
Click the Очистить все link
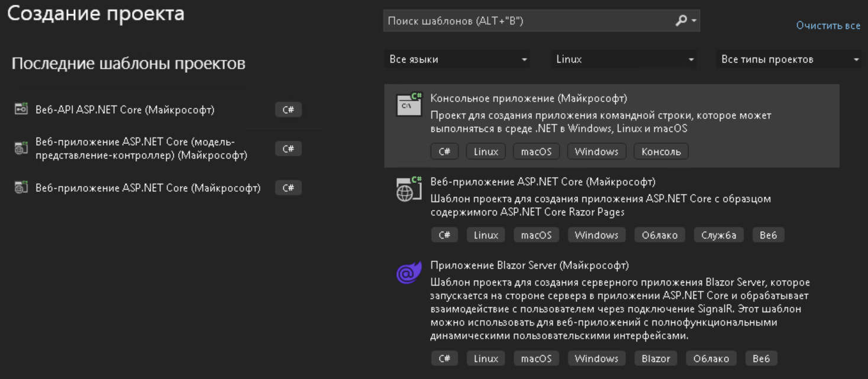click(828, 25)
